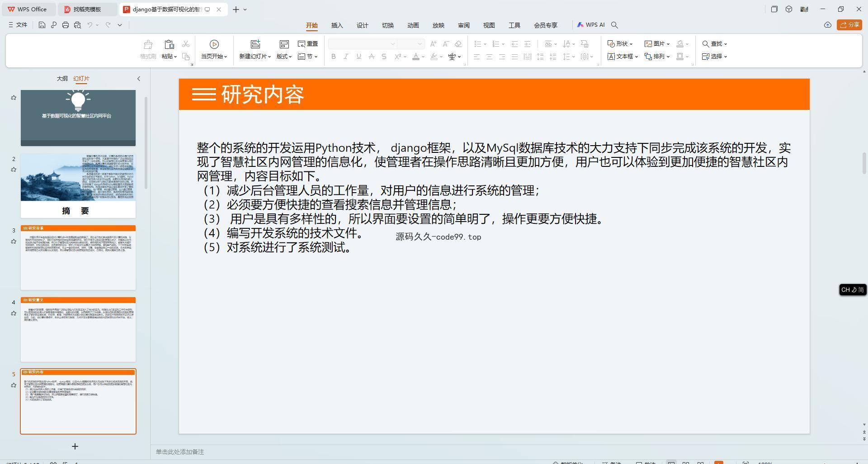Toggle Bold formatting
868x464 pixels.
[x=334, y=57]
